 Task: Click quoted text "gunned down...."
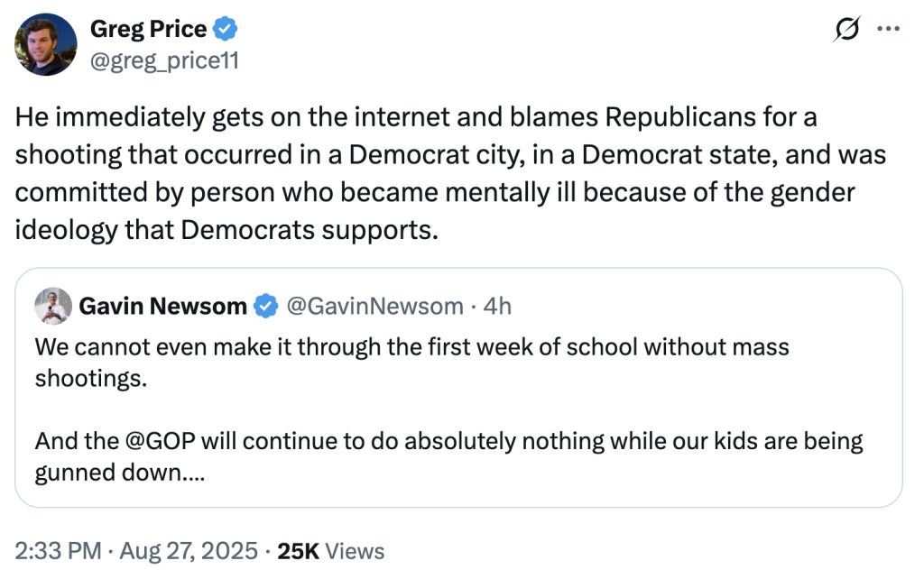tap(118, 473)
